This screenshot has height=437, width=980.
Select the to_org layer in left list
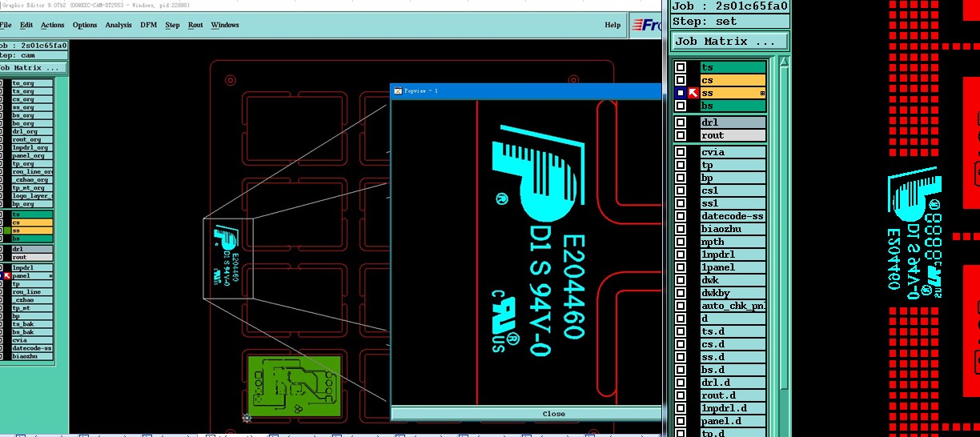[32, 83]
